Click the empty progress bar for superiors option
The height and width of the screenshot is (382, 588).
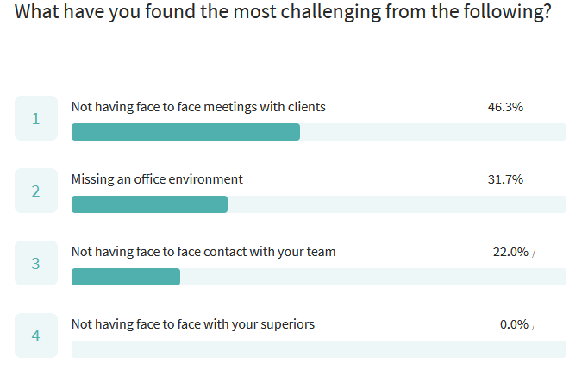tap(319, 349)
